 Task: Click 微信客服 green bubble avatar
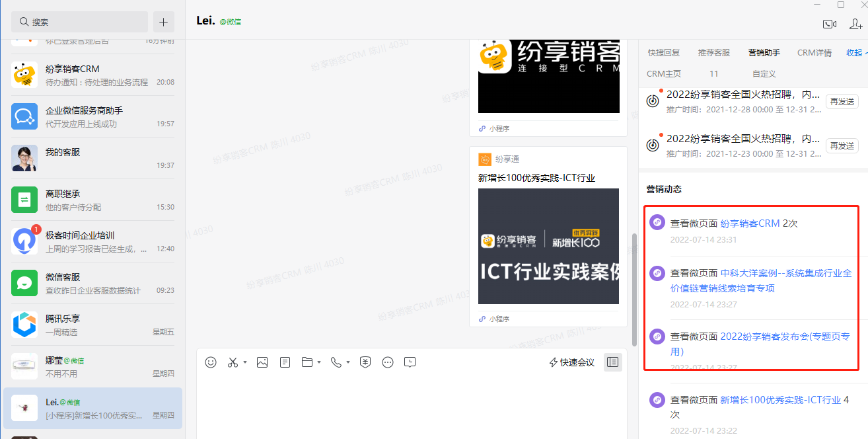click(x=24, y=283)
